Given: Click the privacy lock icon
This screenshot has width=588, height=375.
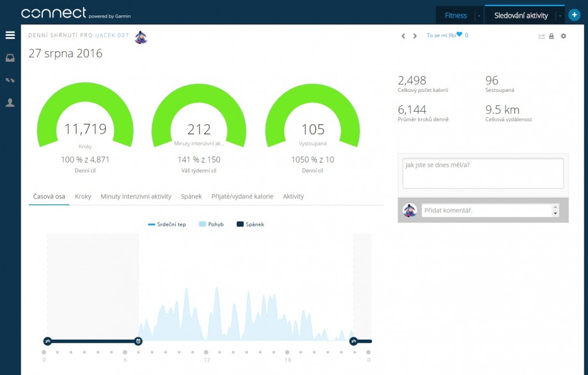Looking at the screenshot, I should [552, 36].
